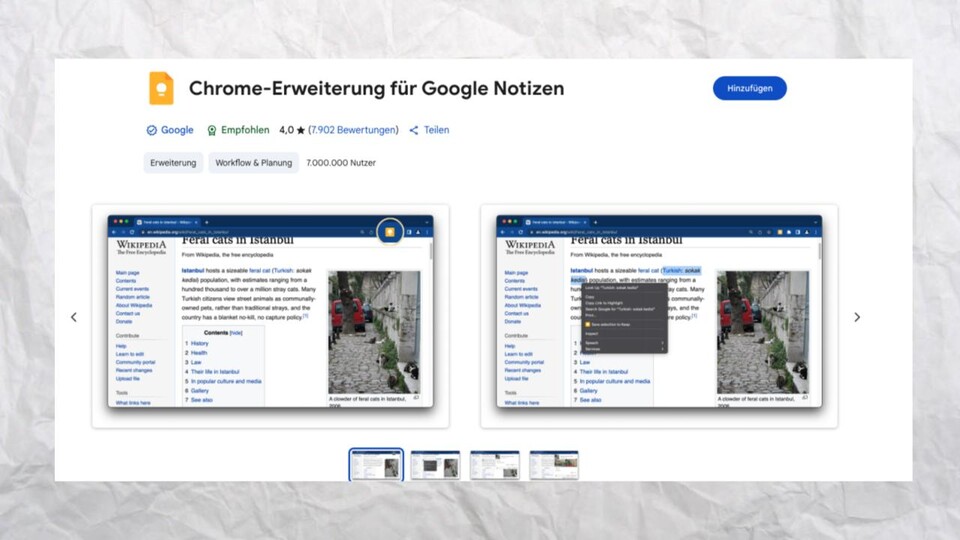Select the Erweiterung category chip
This screenshot has height=540, width=960.
tap(173, 163)
